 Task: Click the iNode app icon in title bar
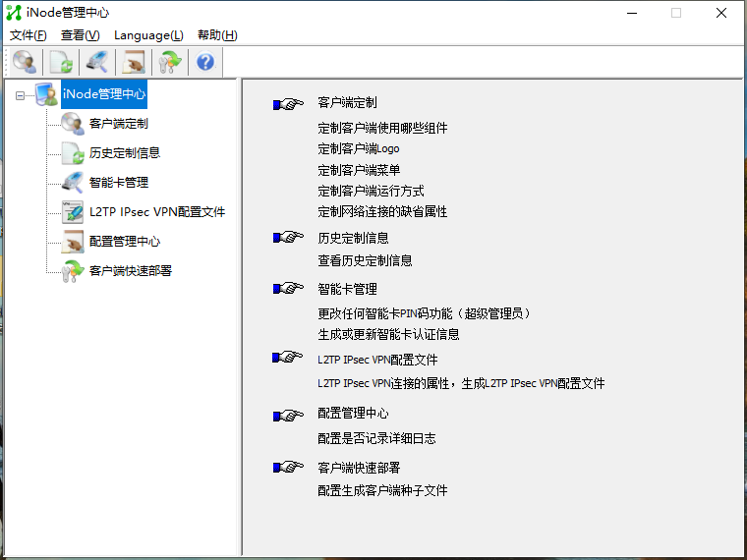(14, 13)
